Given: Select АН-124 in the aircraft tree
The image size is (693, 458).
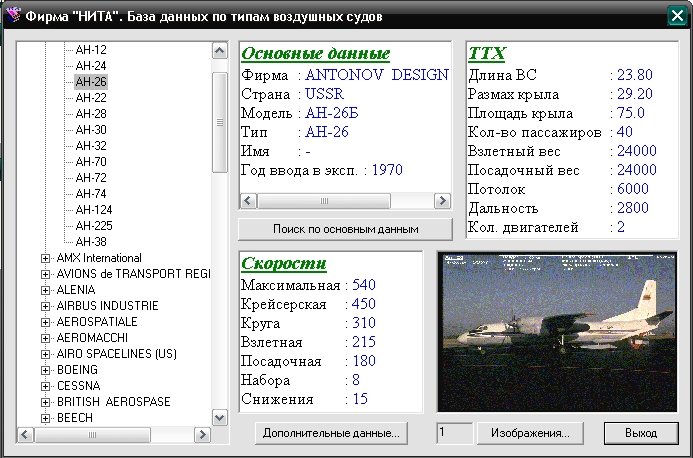Looking at the screenshot, I should (94, 210).
